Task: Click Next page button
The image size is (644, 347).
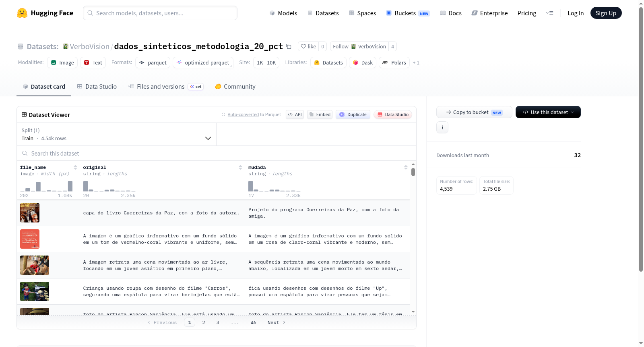Action: pos(277,322)
